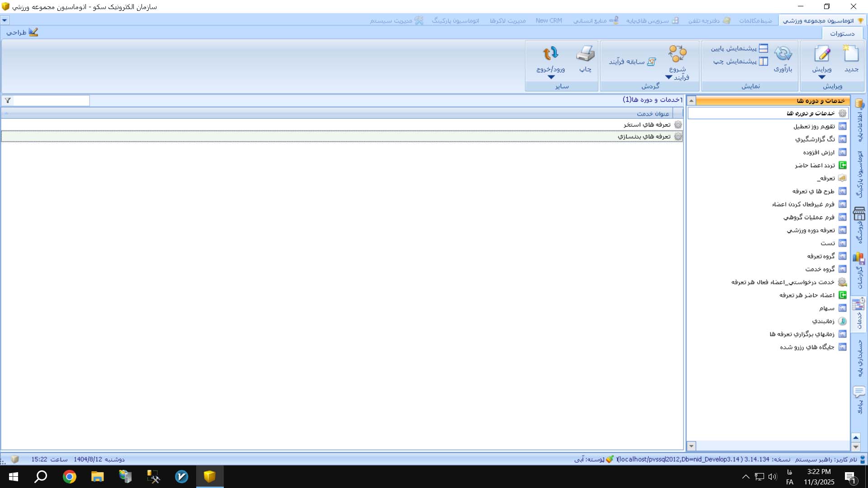Click the tree panel scroll down arrow
Viewport: 868px width, 488px height.
tap(691, 446)
